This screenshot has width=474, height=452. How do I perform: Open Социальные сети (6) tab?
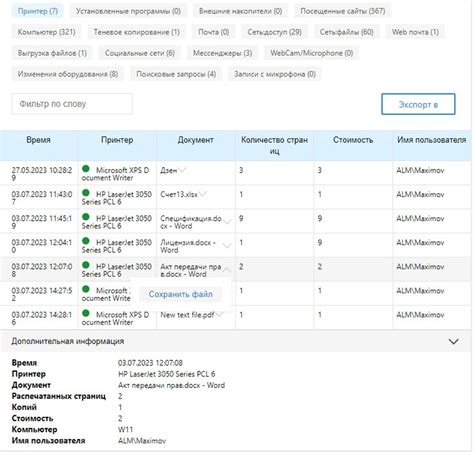tap(140, 53)
